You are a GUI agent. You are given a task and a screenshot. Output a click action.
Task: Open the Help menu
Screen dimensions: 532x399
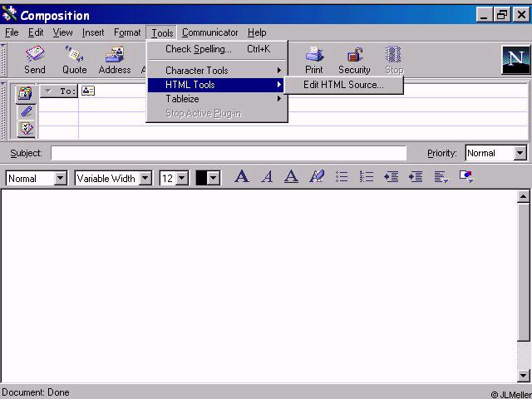257,32
